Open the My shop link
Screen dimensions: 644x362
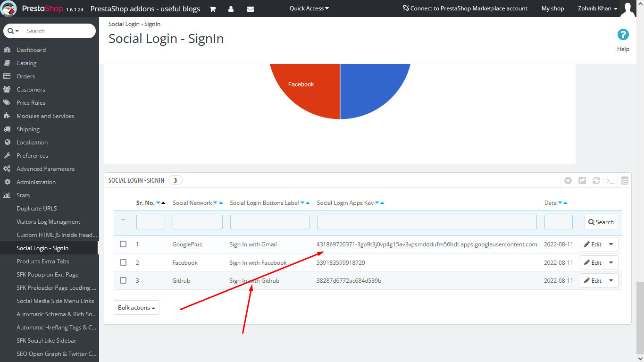coord(552,8)
